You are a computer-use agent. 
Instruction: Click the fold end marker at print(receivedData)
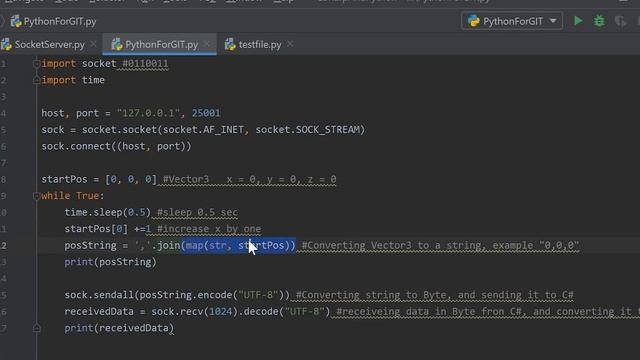point(36,328)
